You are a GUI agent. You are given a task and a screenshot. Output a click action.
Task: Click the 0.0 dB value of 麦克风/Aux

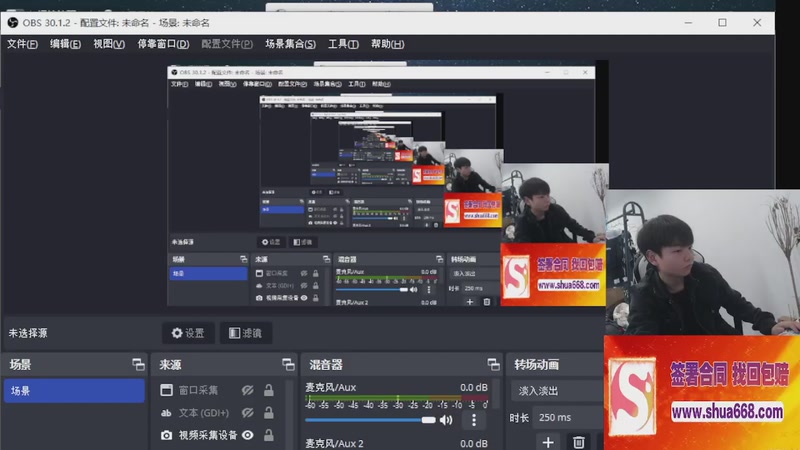pos(473,387)
